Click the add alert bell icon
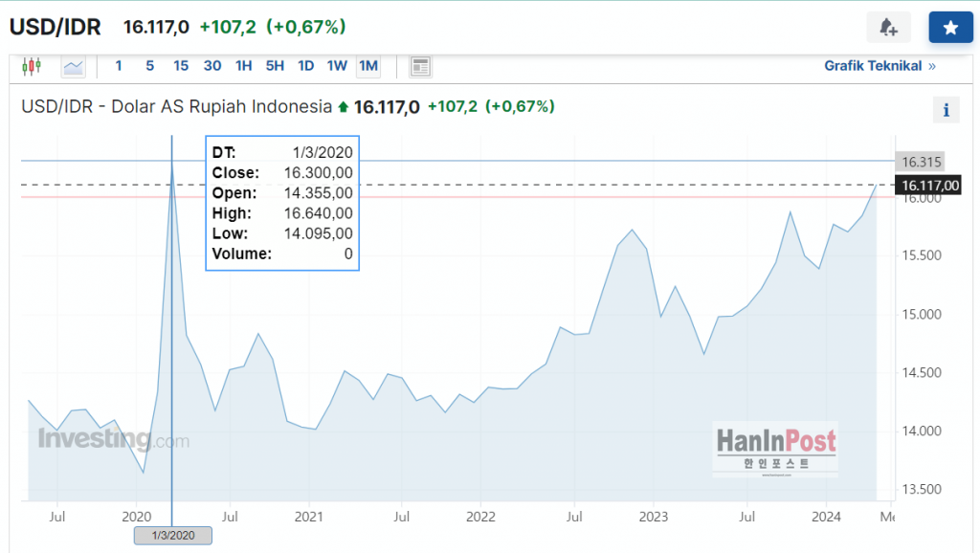The height and width of the screenshot is (553, 980). (x=888, y=28)
